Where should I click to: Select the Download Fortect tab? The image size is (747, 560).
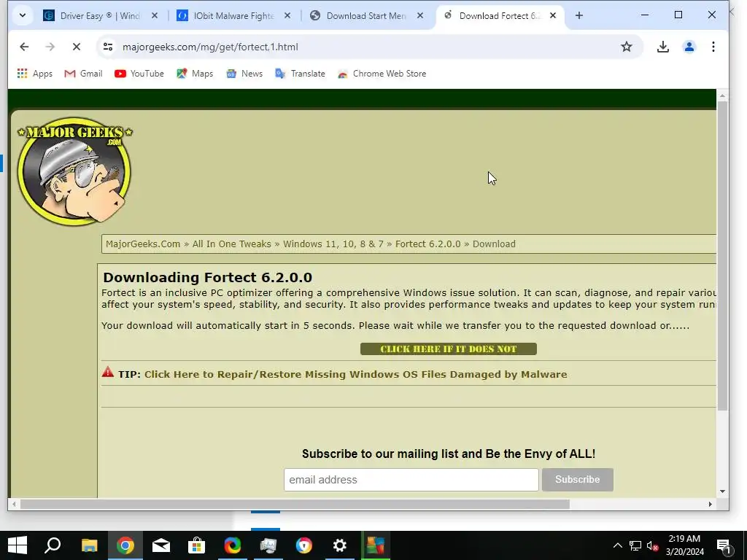(498, 16)
